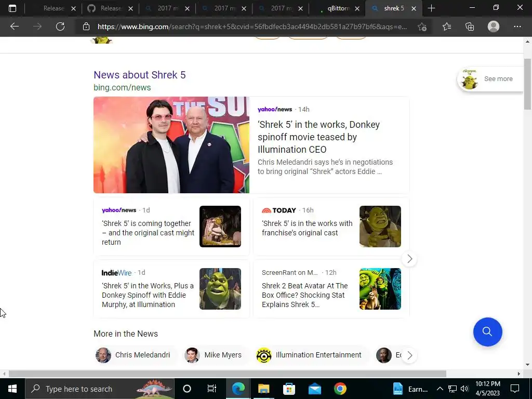The width and height of the screenshot is (532, 399).
Task: Open Task View on the taskbar
Action: click(x=212, y=389)
